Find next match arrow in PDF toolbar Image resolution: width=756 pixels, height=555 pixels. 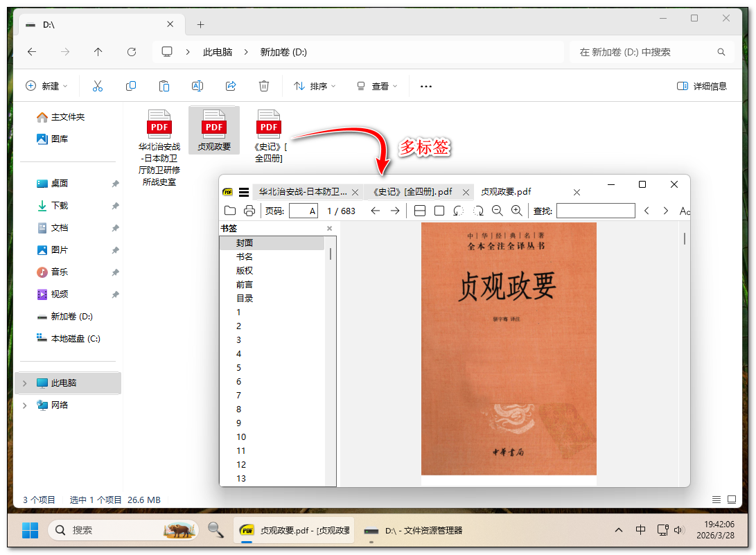pyautogui.click(x=666, y=211)
